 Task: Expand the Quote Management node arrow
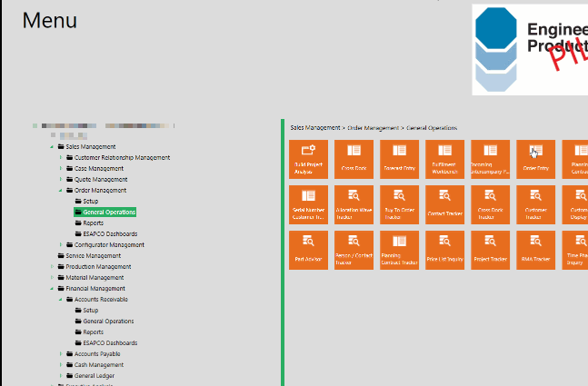point(60,179)
